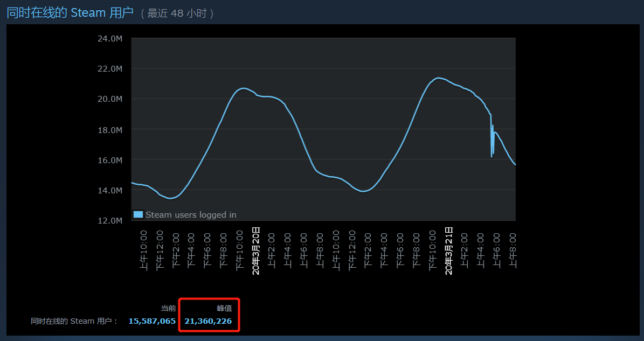Select the heading '同时在线的 Steam 用户' at top
This screenshot has width=644, height=341.
click(x=70, y=13)
